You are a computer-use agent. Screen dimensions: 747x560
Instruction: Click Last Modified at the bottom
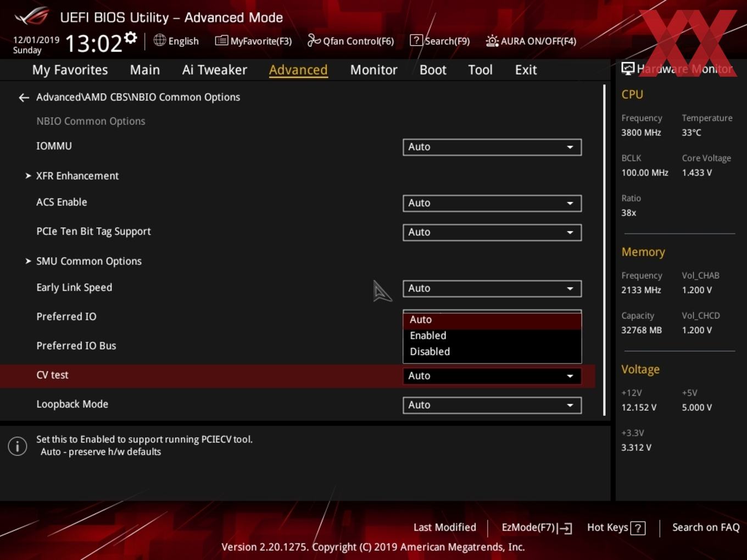coord(444,528)
